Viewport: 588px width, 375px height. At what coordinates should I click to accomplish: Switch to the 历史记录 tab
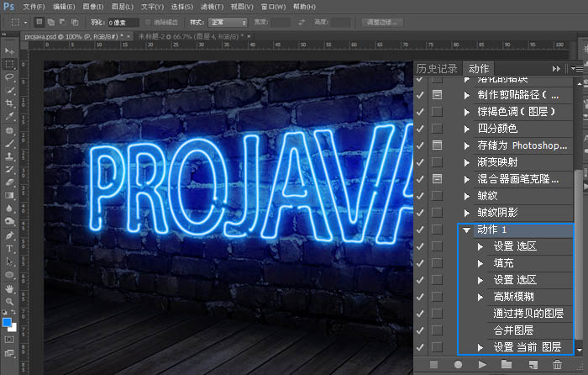pyautogui.click(x=437, y=68)
